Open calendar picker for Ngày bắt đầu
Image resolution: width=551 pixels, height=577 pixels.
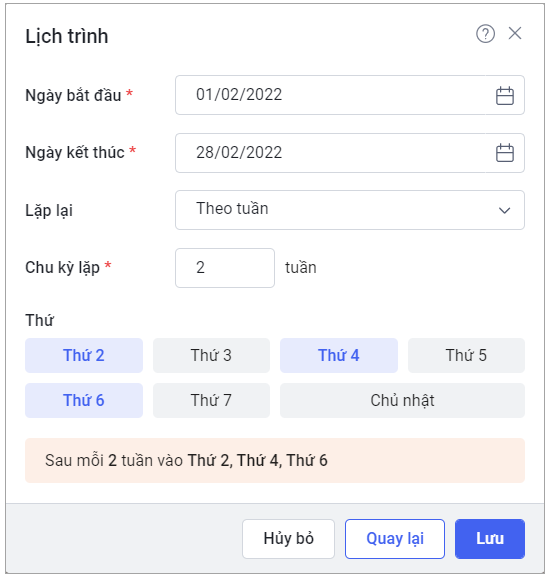(505, 96)
